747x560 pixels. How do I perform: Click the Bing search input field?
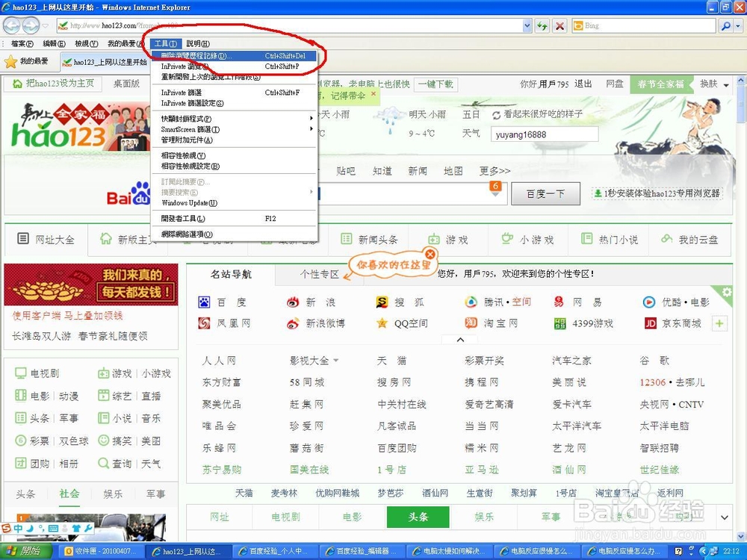[x=649, y=25]
